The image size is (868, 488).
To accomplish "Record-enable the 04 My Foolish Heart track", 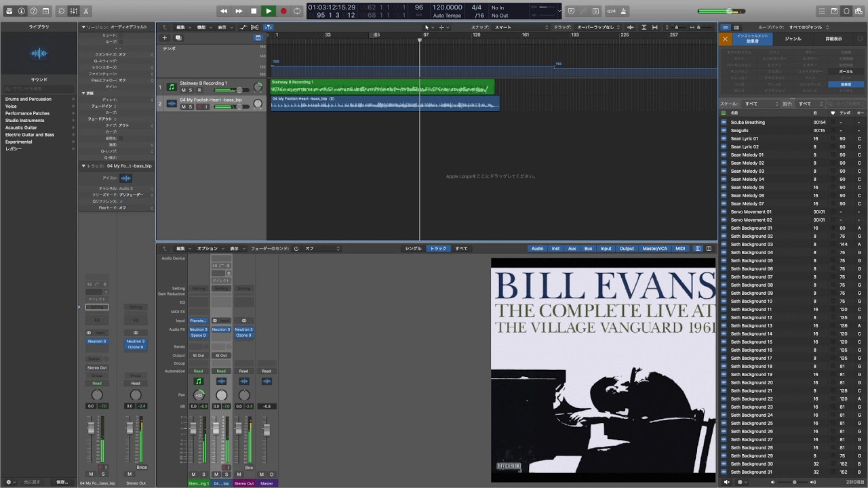I will (199, 107).
